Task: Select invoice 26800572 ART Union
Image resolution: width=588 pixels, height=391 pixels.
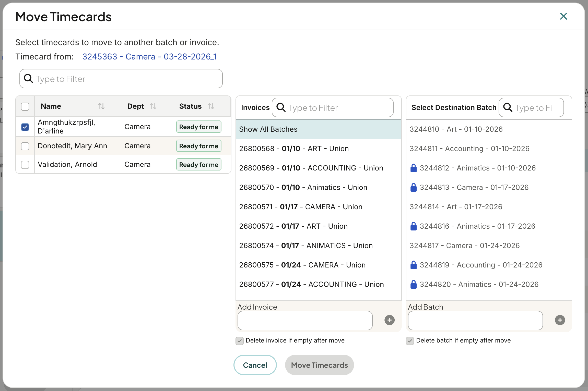Action: click(319, 226)
